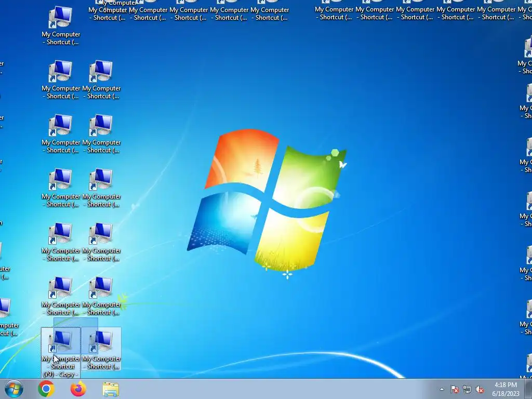
Task: Open Action Center flag icon
Action: tap(455, 390)
